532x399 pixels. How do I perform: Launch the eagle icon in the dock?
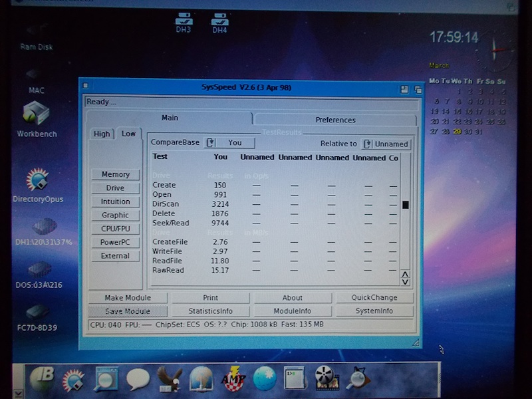(x=169, y=379)
